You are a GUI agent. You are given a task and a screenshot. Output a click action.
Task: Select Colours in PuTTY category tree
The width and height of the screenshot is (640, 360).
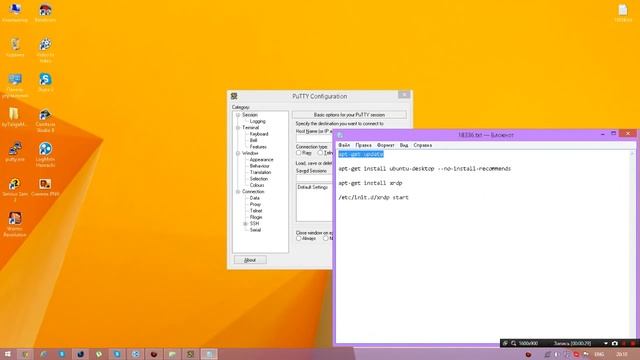coord(257,185)
